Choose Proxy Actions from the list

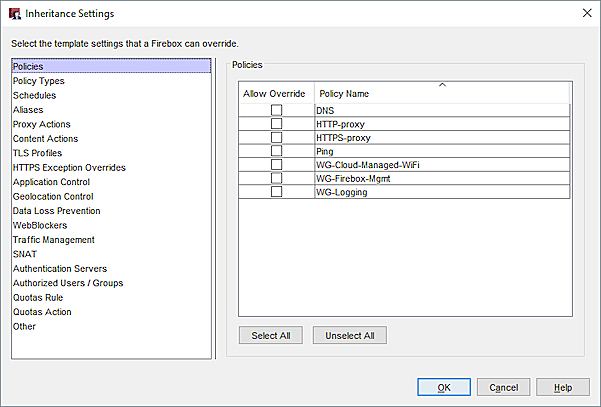click(42, 125)
